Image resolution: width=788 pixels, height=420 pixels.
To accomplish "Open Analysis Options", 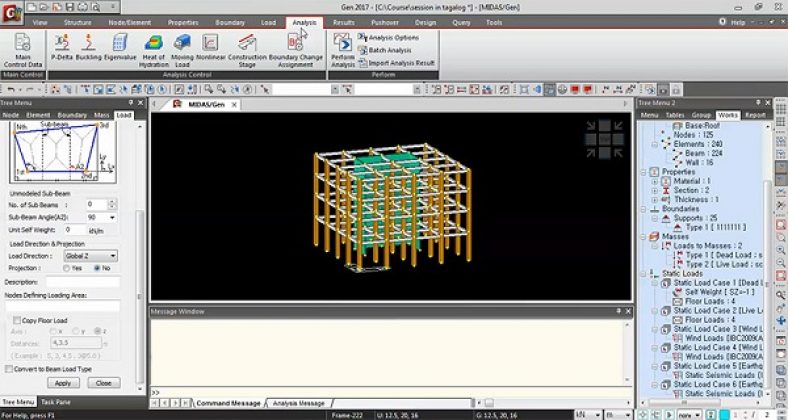I will 388,38.
